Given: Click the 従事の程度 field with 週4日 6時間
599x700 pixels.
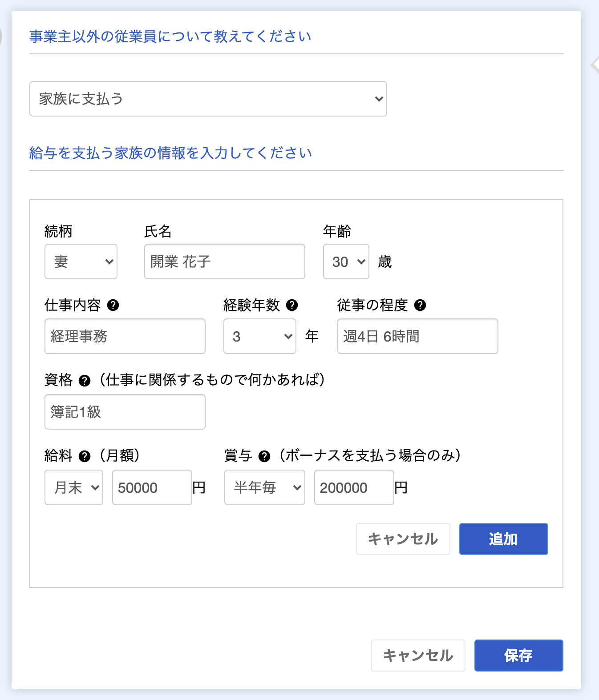Looking at the screenshot, I should coord(418,336).
